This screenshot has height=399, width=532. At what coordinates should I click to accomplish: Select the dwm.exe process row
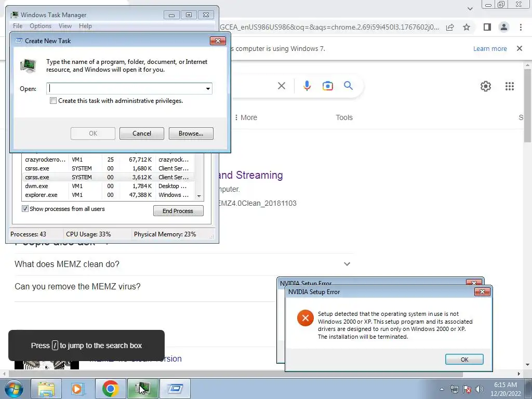click(x=109, y=186)
